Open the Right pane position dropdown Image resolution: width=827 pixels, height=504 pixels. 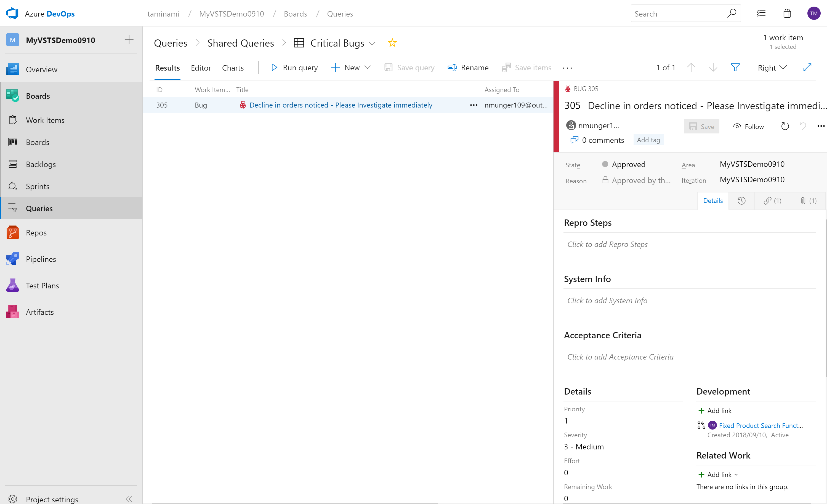772,68
